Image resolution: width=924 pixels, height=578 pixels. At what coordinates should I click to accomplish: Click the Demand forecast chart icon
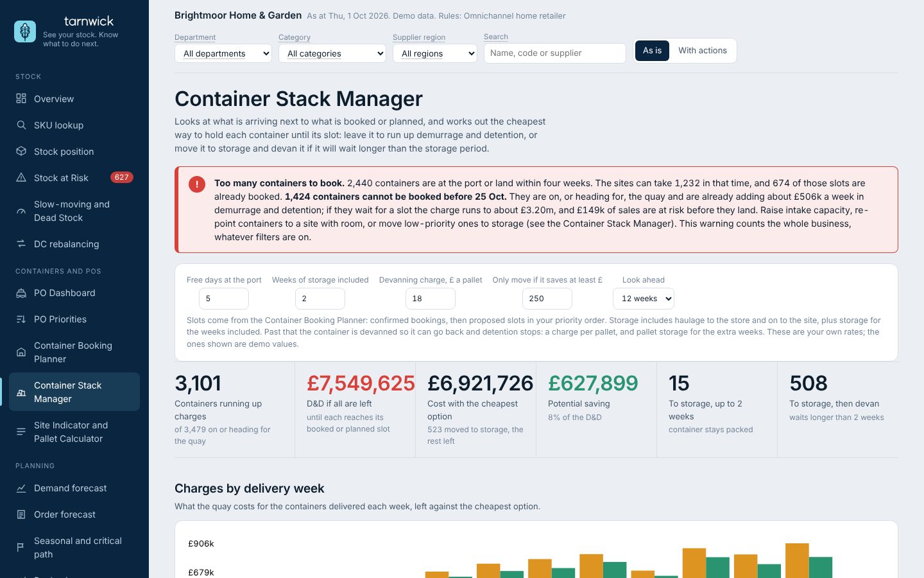pyautogui.click(x=21, y=488)
